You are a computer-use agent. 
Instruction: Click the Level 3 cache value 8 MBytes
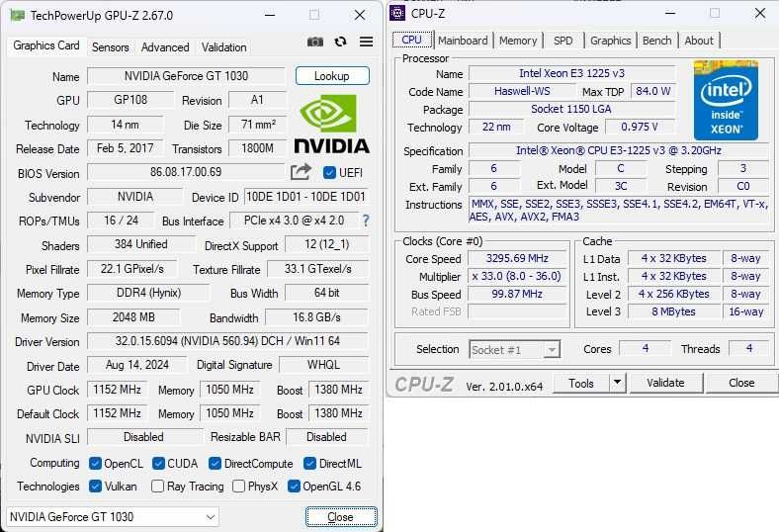(673, 311)
